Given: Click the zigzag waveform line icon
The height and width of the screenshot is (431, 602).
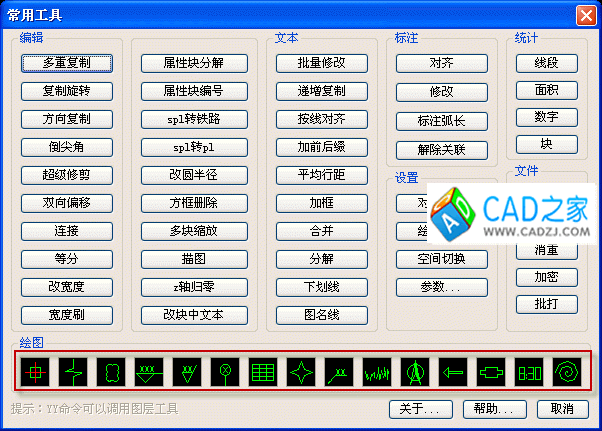Looking at the screenshot, I should [377, 373].
